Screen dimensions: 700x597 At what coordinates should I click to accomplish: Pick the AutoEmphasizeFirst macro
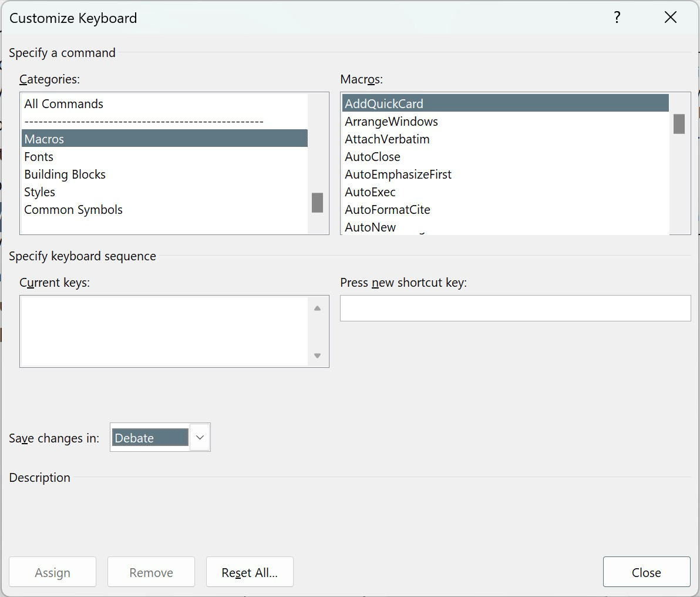(x=399, y=175)
